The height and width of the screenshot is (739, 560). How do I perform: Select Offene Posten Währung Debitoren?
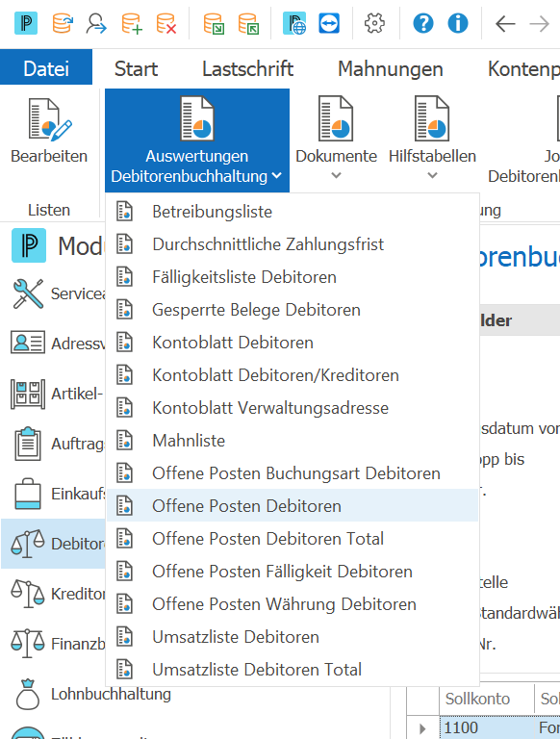[293, 604]
